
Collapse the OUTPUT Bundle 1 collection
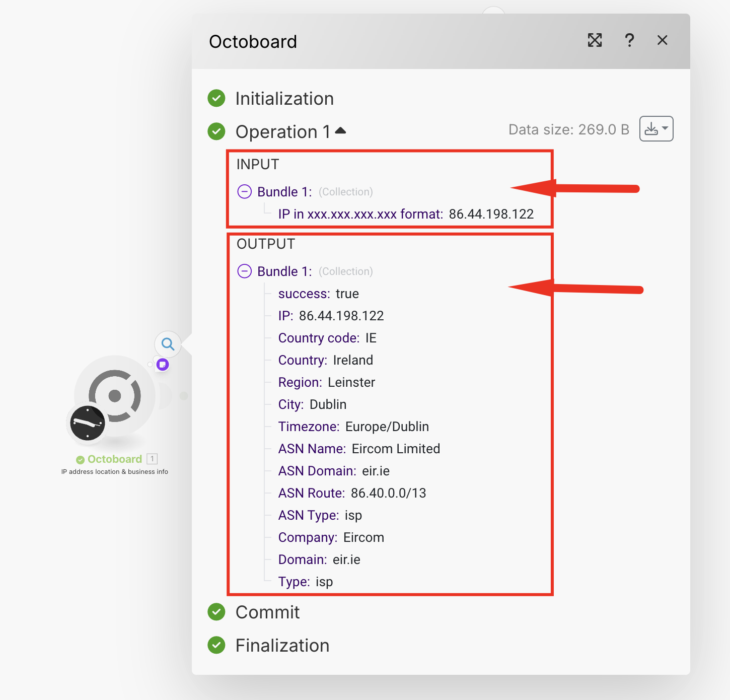pos(245,271)
